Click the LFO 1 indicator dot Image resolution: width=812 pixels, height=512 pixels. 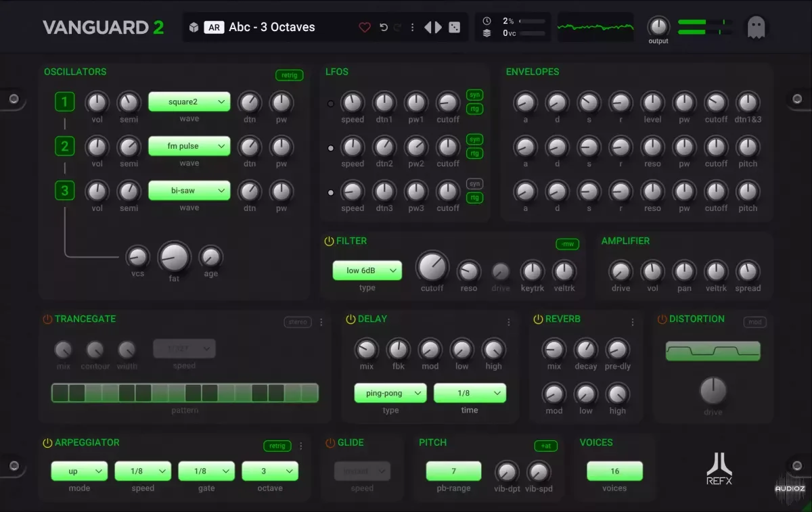point(331,104)
